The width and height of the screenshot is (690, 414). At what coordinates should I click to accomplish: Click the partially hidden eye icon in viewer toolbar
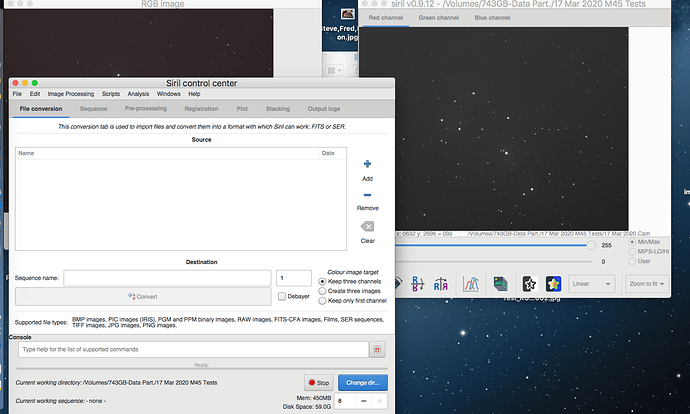(399, 283)
